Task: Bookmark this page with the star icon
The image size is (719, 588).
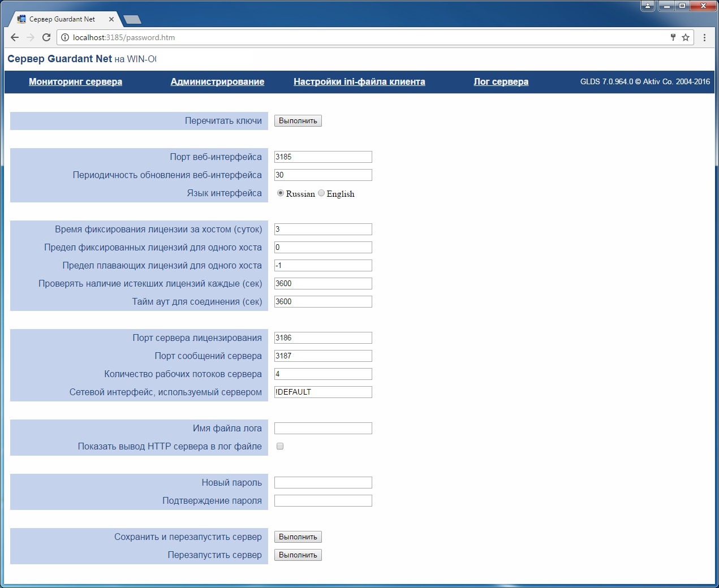Action: [x=686, y=37]
